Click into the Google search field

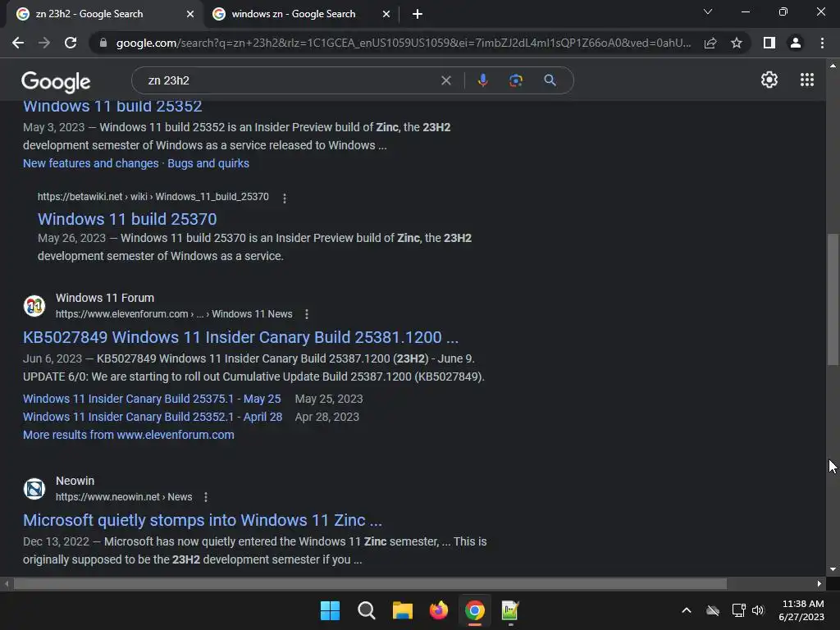(x=290, y=80)
